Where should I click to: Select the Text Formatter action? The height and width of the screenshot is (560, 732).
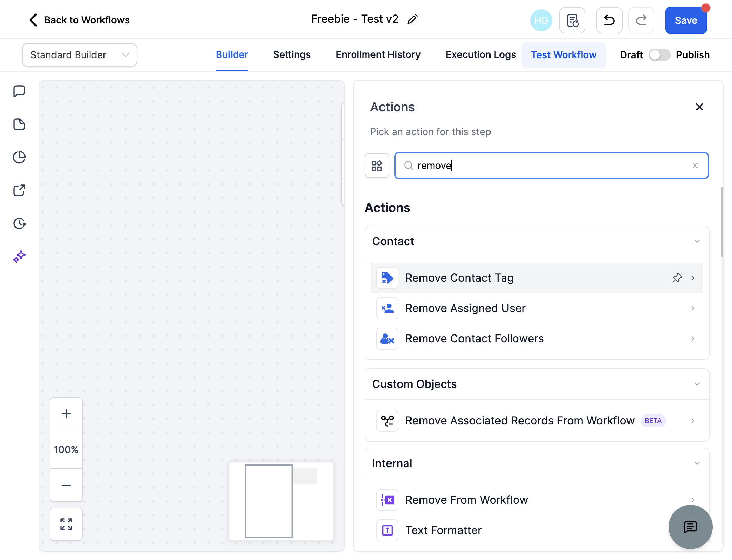click(x=537, y=530)
